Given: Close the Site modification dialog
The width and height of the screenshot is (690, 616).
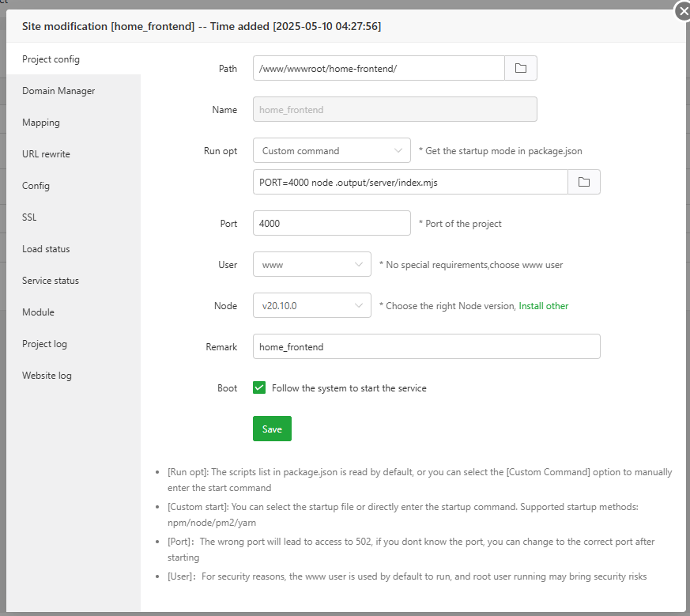Looking at the screenshot, I should (x=683, y=11).
